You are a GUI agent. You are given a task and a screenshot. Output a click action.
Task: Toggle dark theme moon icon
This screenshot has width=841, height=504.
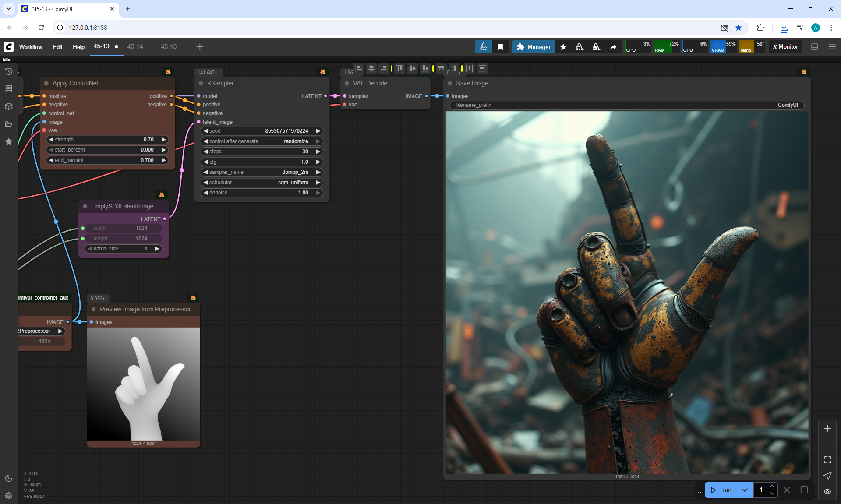(x=8, y=478)
